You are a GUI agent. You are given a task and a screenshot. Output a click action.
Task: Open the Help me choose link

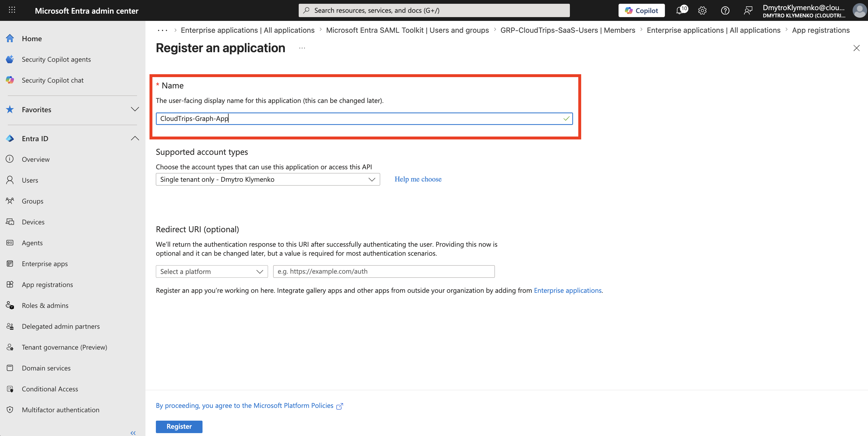click(418, 179)
